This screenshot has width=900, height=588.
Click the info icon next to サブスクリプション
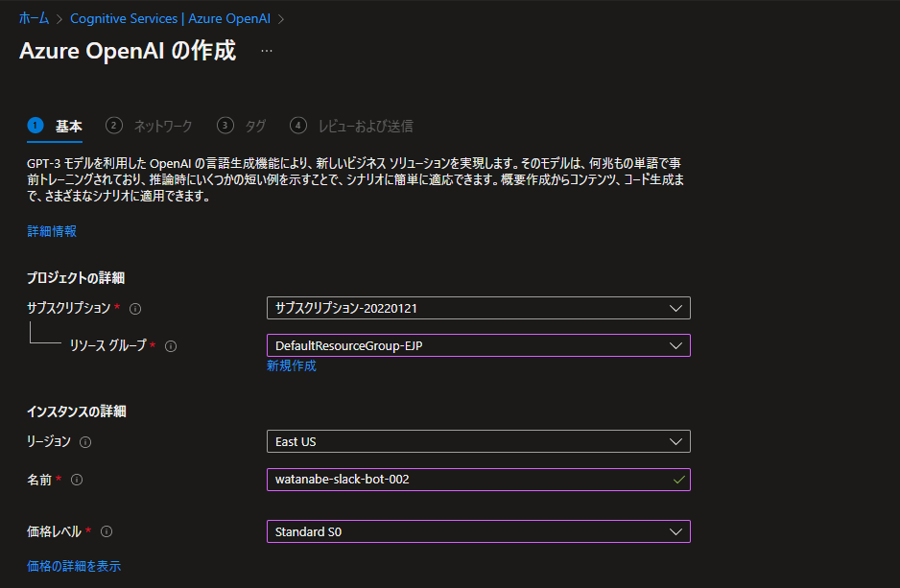coord(135,308)
